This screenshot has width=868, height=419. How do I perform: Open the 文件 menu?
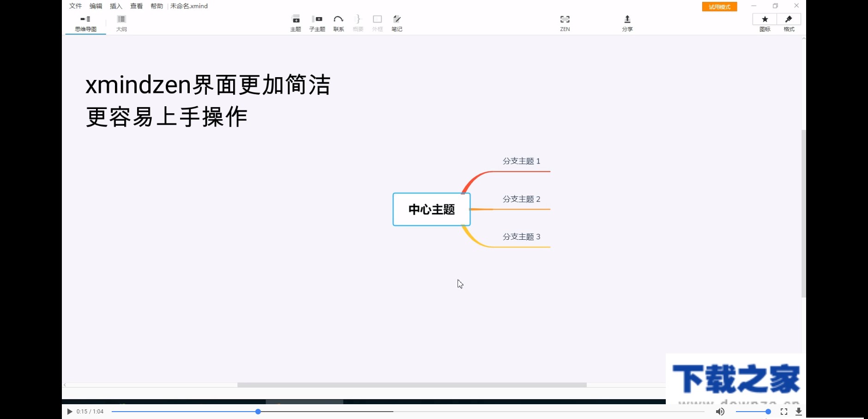[75, 6]
